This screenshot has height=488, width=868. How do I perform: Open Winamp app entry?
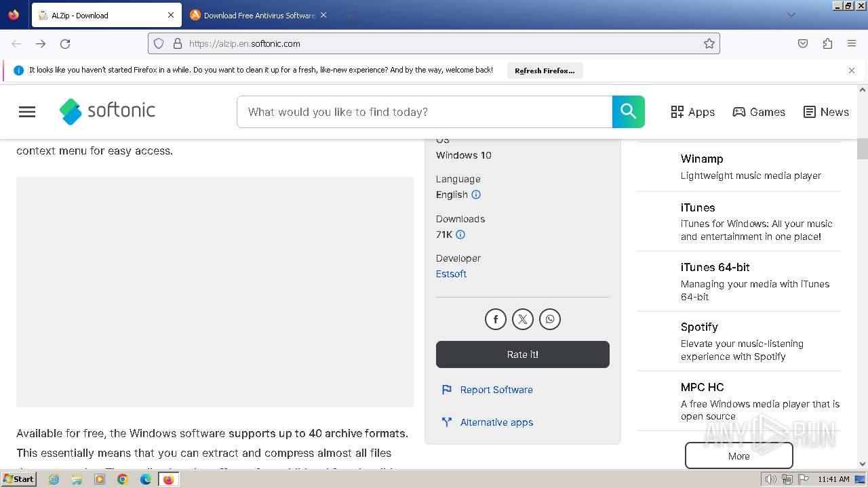pos(739,167)
